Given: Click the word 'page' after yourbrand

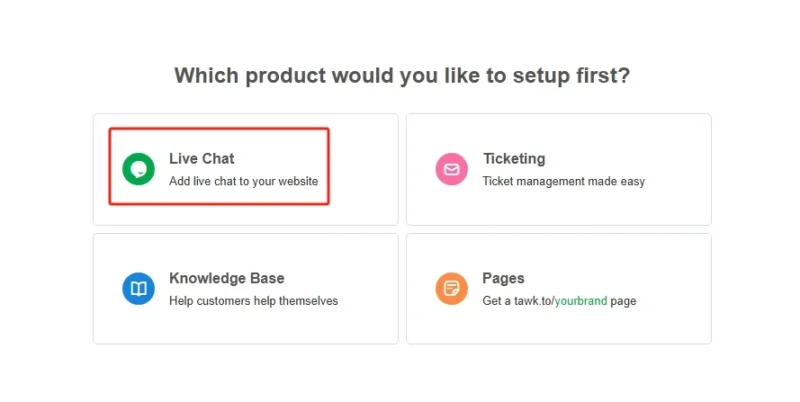Looking at the screenshot, I should (623, 302).
